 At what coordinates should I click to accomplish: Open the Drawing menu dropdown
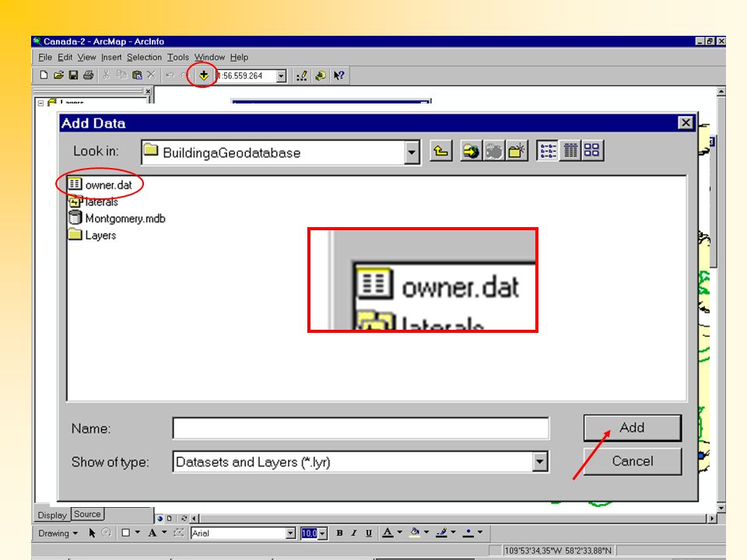pyautogui.click(x=58, y=534)
